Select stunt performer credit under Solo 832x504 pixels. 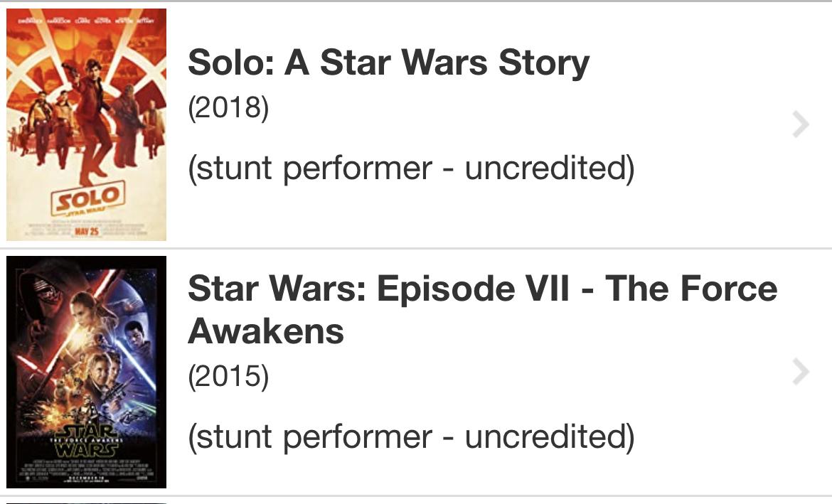tap(410, 168)
